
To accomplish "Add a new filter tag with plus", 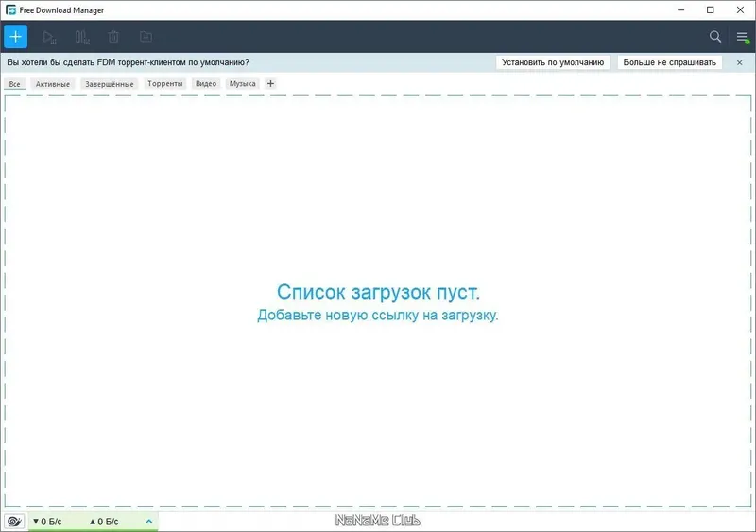I will click(270, 84).
